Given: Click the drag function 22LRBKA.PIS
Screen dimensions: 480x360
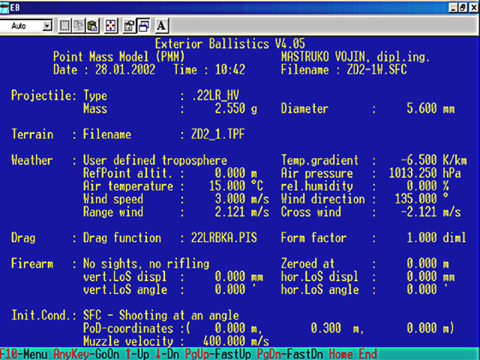Looking at the screenshot, I should (x=224, y=238).
